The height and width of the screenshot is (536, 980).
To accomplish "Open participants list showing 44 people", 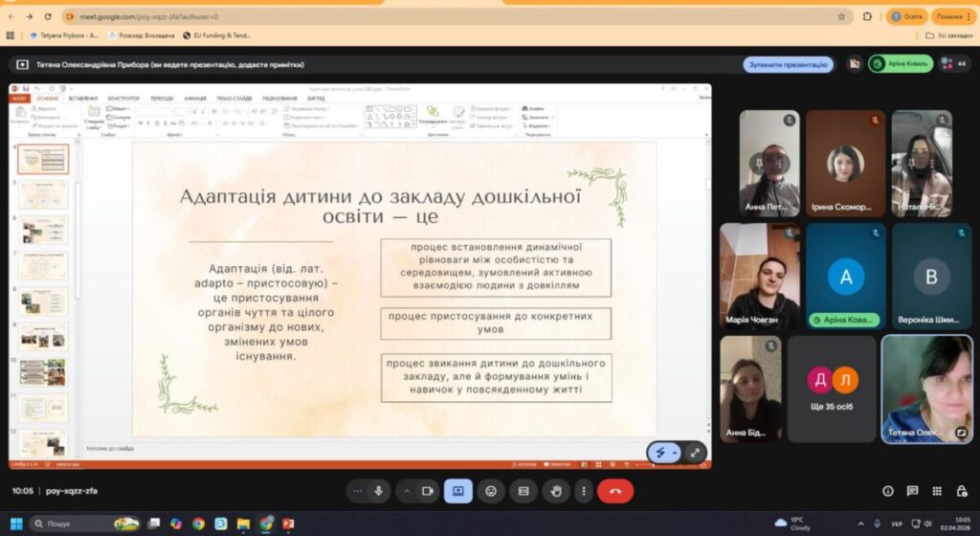I will (954, 64).
